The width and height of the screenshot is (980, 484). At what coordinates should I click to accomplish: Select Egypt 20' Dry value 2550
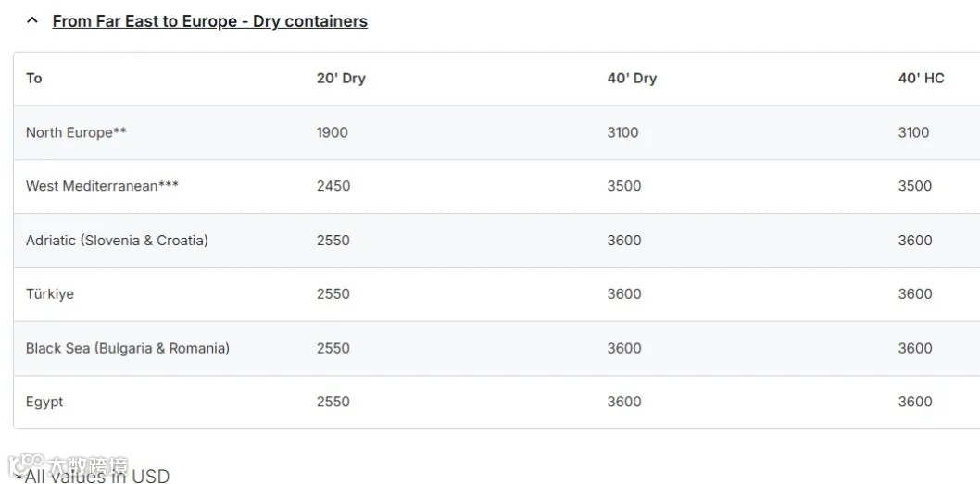click(333, 402)
